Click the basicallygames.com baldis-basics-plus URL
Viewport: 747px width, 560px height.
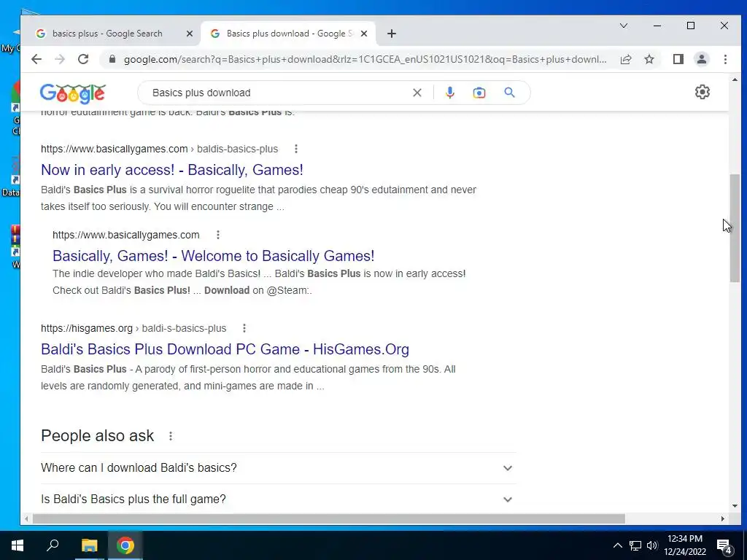click(159, 149)
